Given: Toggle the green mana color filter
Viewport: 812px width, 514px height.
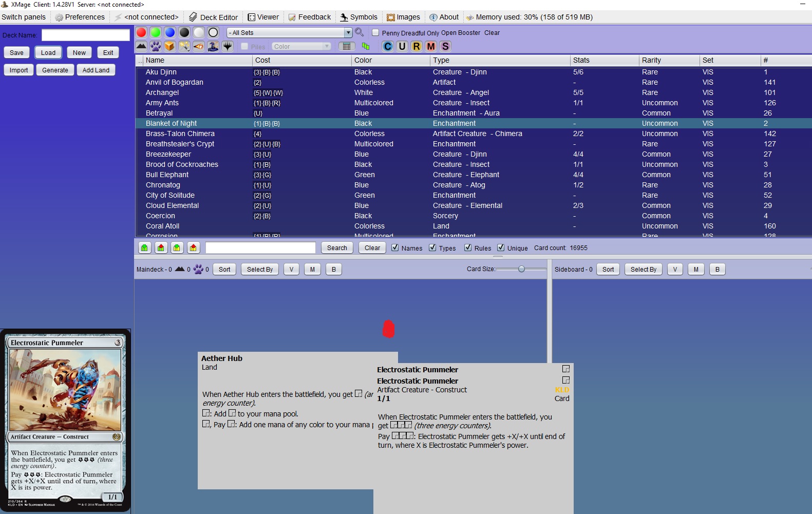Looking at the screenshot, I should coord(156,32).
